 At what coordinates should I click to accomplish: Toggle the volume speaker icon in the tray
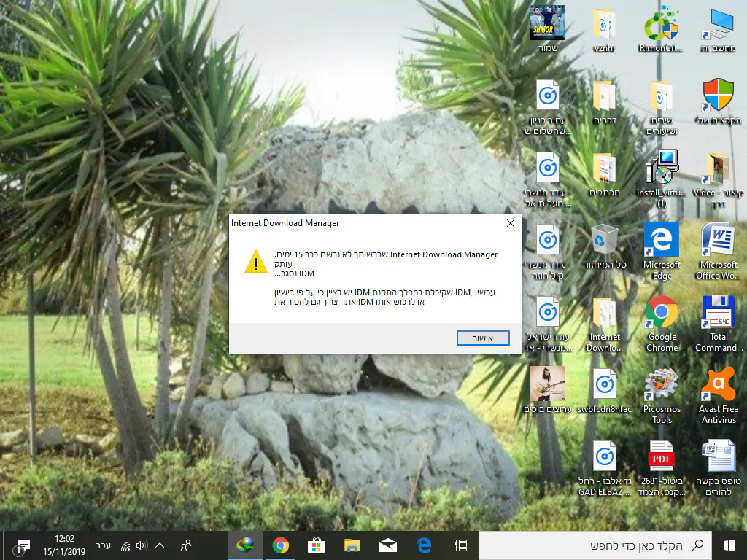pos(142,545)
